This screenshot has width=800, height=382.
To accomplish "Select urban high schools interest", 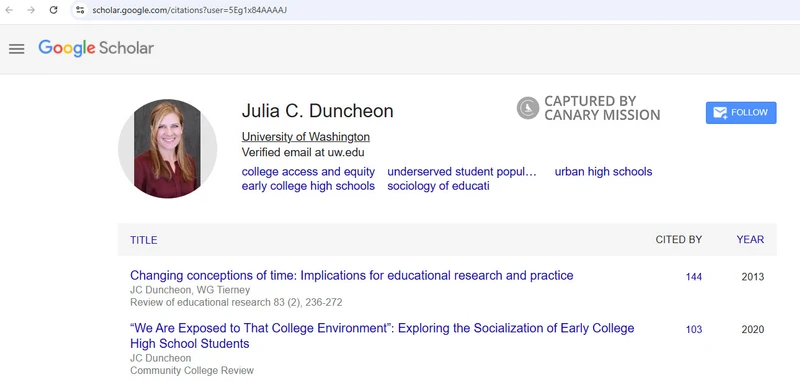I will click(x=604, y=172).
